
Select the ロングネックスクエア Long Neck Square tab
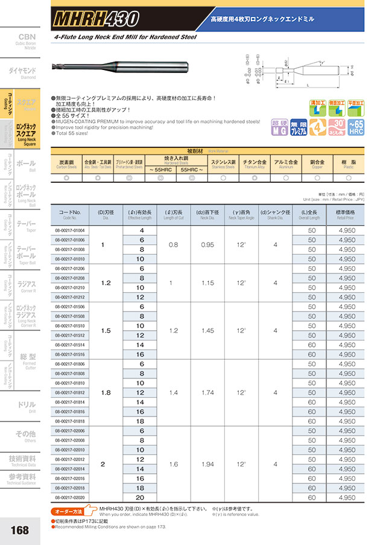tap(27, 134)
